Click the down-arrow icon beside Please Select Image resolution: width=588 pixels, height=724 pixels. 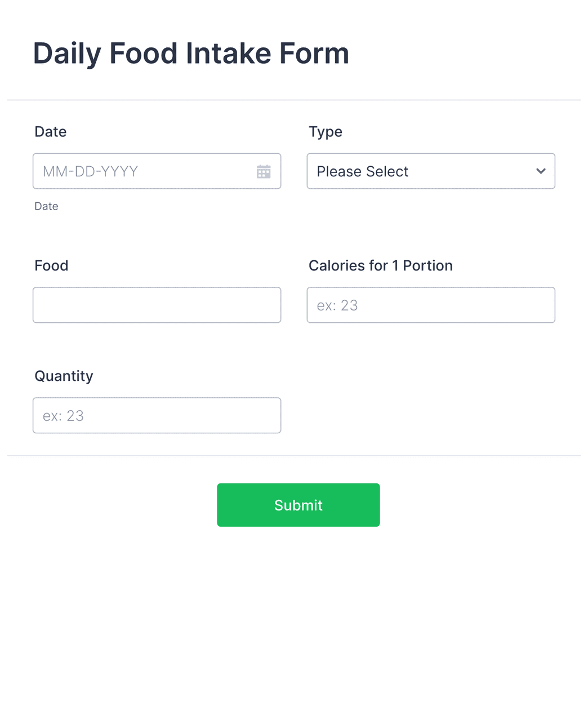[x=540, y=171]
